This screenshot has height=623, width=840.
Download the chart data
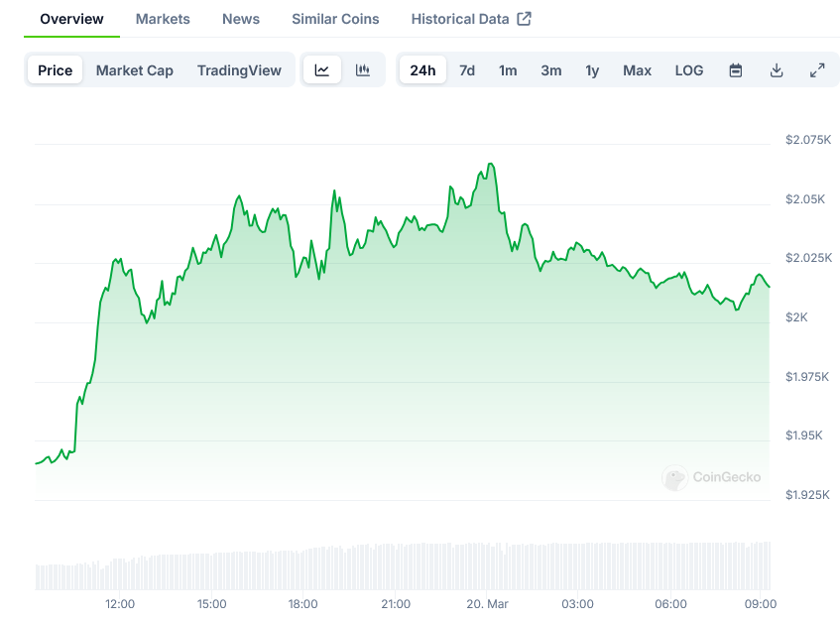[x=777, y=70]
